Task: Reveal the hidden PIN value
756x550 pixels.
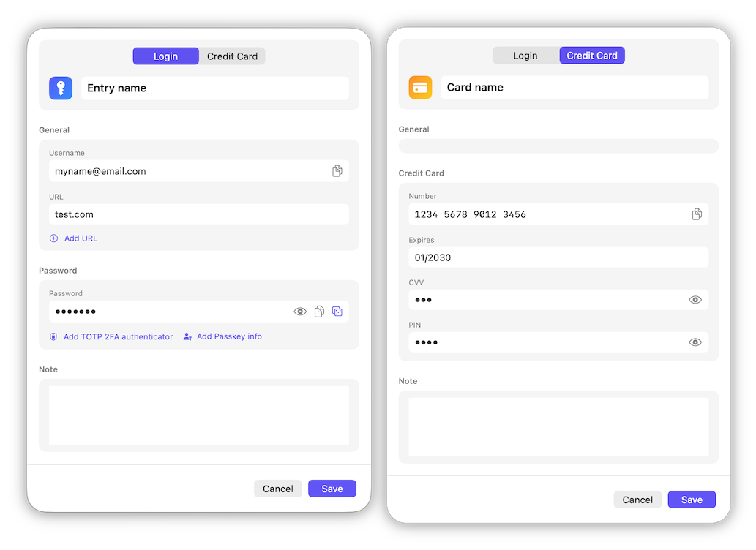Action: coord(695,342)
